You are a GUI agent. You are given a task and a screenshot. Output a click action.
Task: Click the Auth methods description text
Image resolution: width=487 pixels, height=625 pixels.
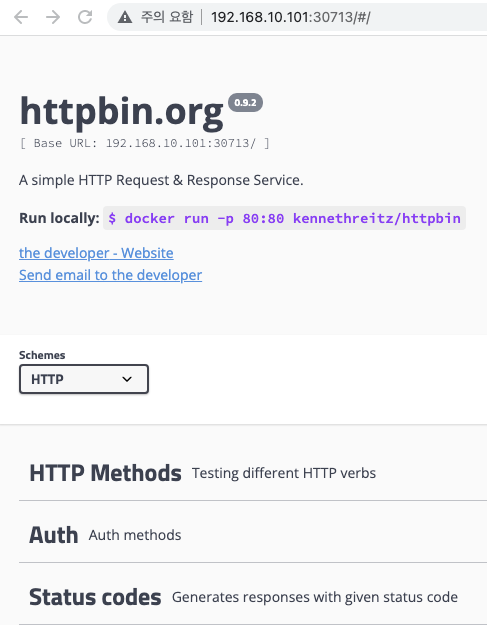coord(135,535)
